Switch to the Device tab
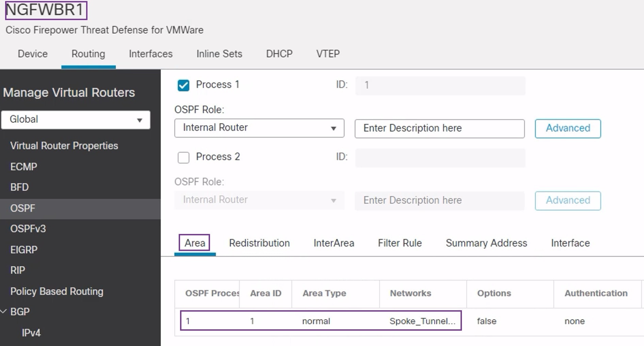 (x=32, y=54)
